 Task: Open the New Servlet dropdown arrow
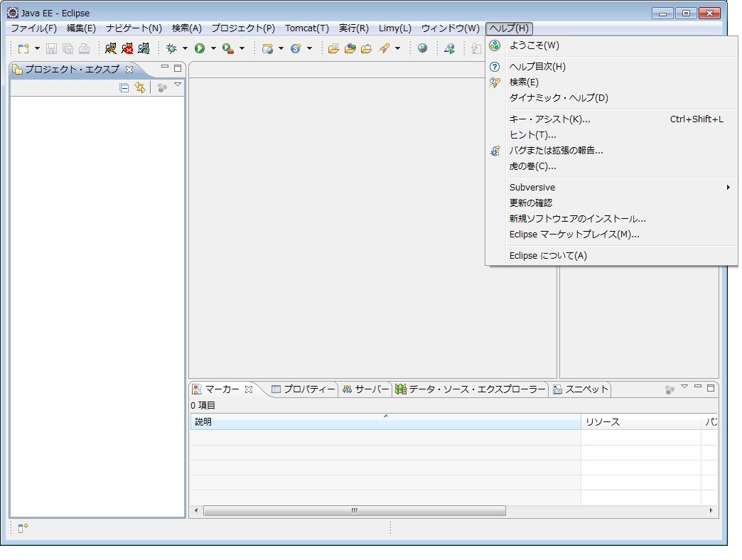point(309,48)
